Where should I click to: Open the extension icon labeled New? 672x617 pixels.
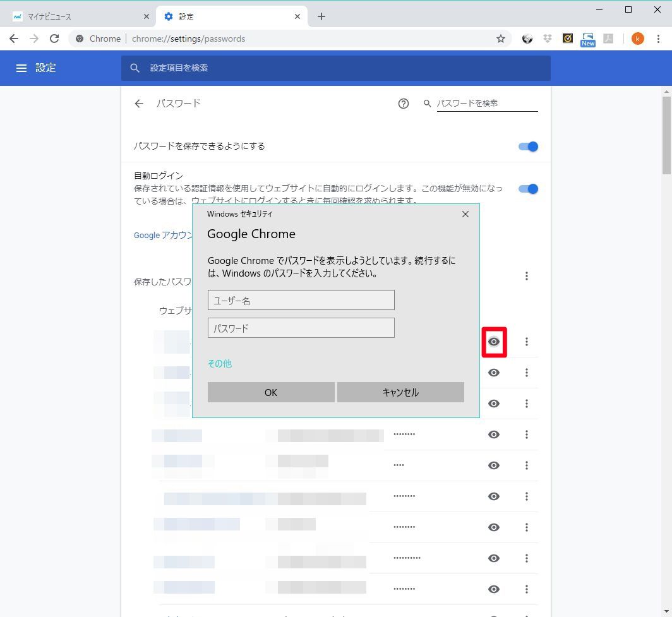588,39
